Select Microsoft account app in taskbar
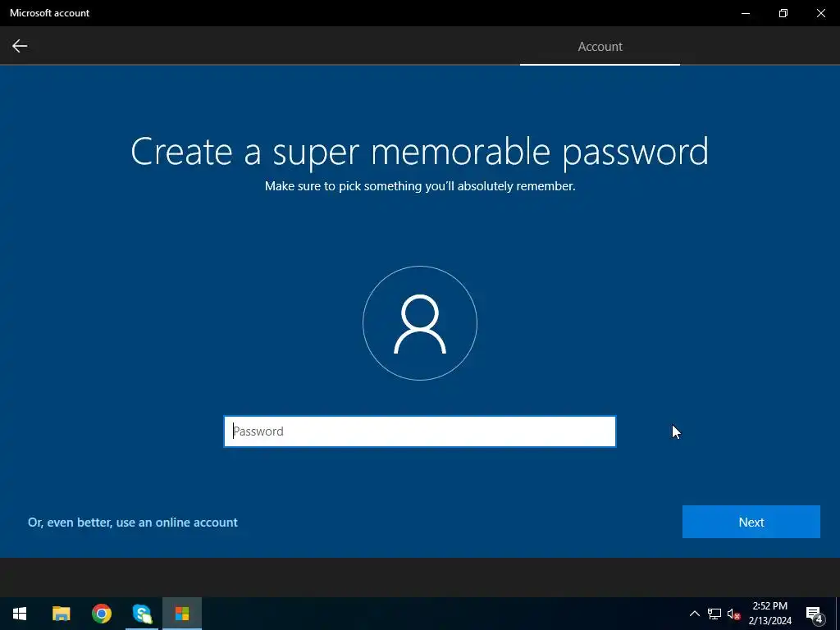The image size is (840, 630). (182, 614)
